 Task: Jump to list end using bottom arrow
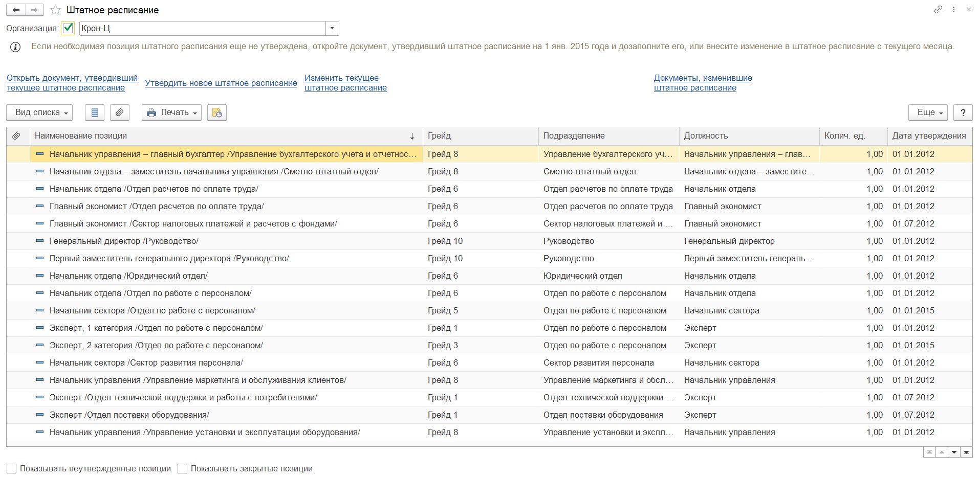[x=966, y=452]
